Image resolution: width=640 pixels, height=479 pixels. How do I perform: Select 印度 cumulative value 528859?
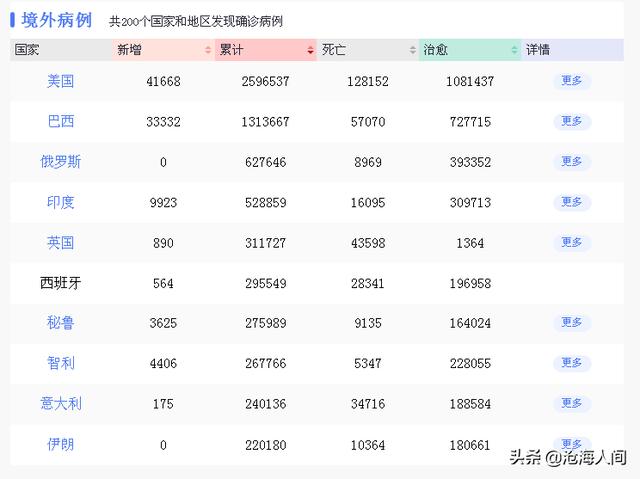pos(265,203)
